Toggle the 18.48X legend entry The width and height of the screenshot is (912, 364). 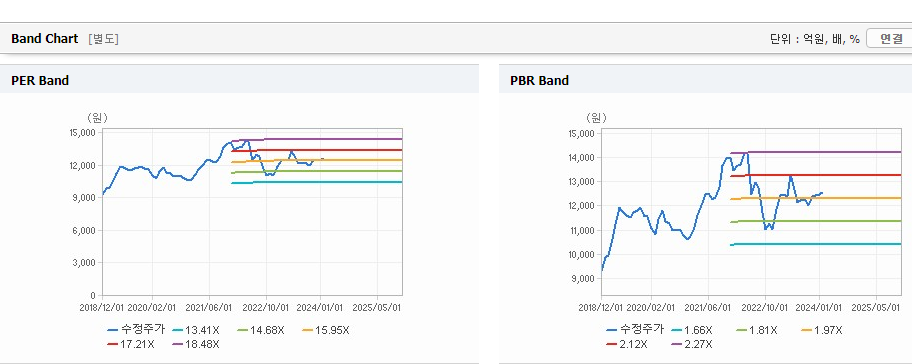point(195,344)
